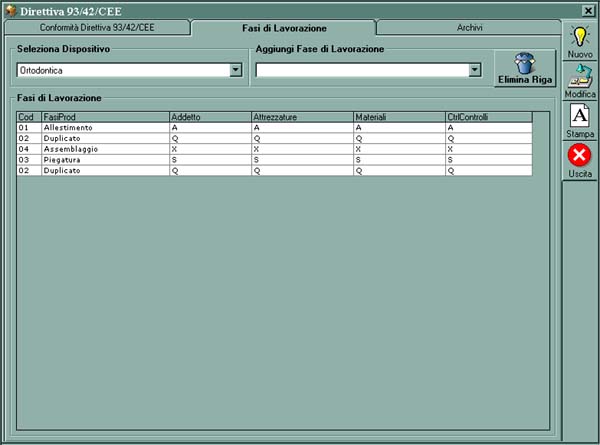Click the Stampa print icon
Screen dimensions: 600x445
(x=580, y=115)
